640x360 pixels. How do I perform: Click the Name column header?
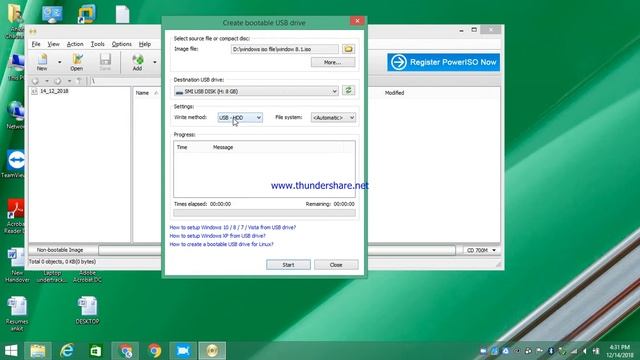pyautogui.click(x=142, y=93)
